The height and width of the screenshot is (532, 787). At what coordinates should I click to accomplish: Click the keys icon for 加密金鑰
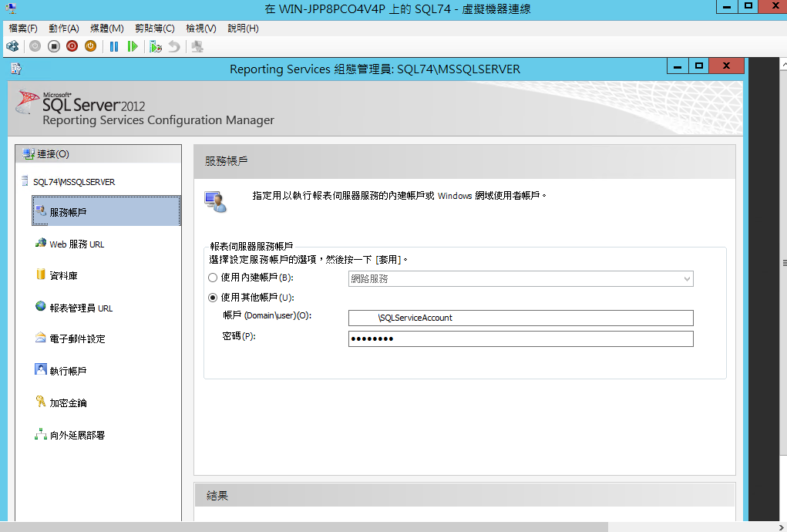[41, 401]
